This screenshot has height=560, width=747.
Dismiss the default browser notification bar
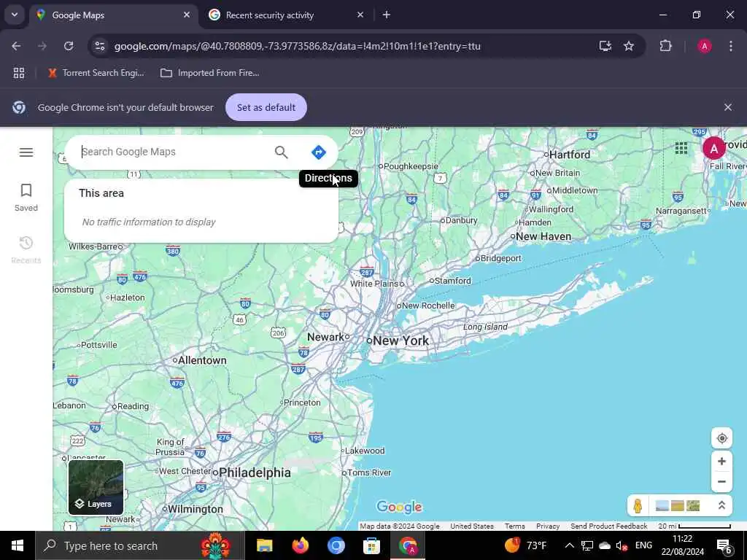727,107
